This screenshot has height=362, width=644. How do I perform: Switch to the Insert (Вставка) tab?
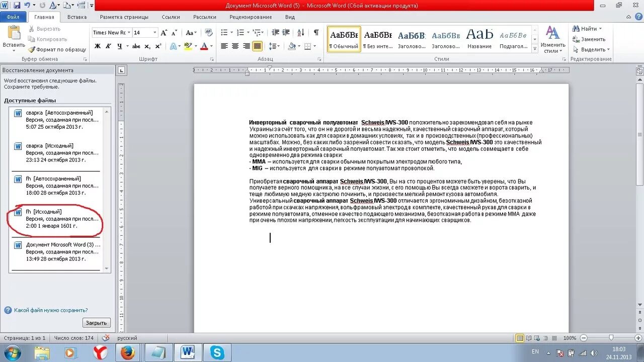click(x=77, y=17)
